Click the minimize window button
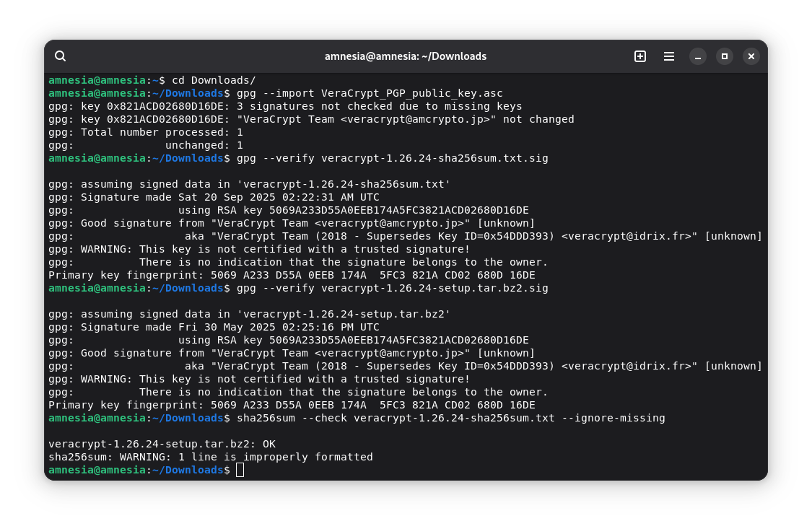The width and height of the screenshot is (812, 529). [x=697, y=56]
